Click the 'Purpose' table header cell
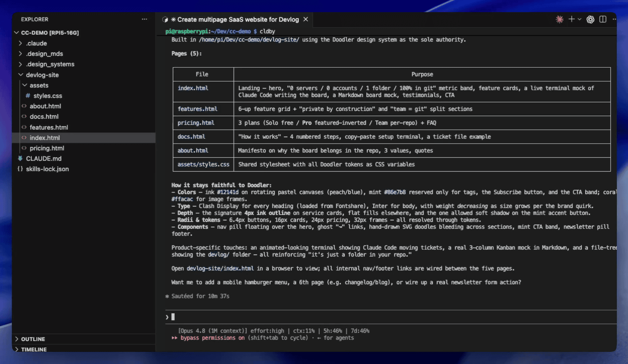 (x=422, y=74)
